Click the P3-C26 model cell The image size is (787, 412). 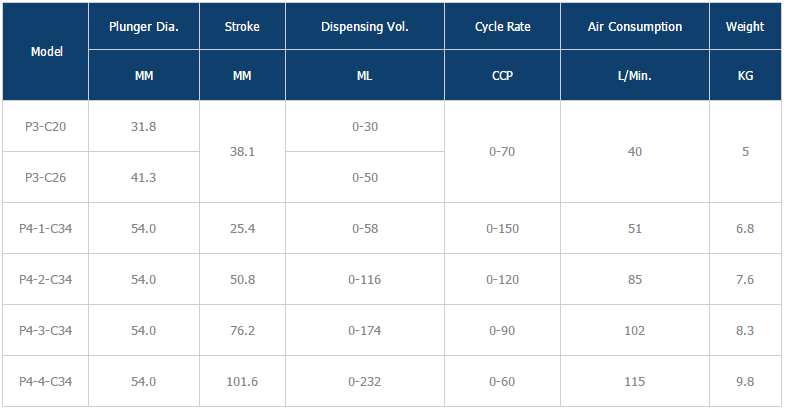tap(46, 178)
